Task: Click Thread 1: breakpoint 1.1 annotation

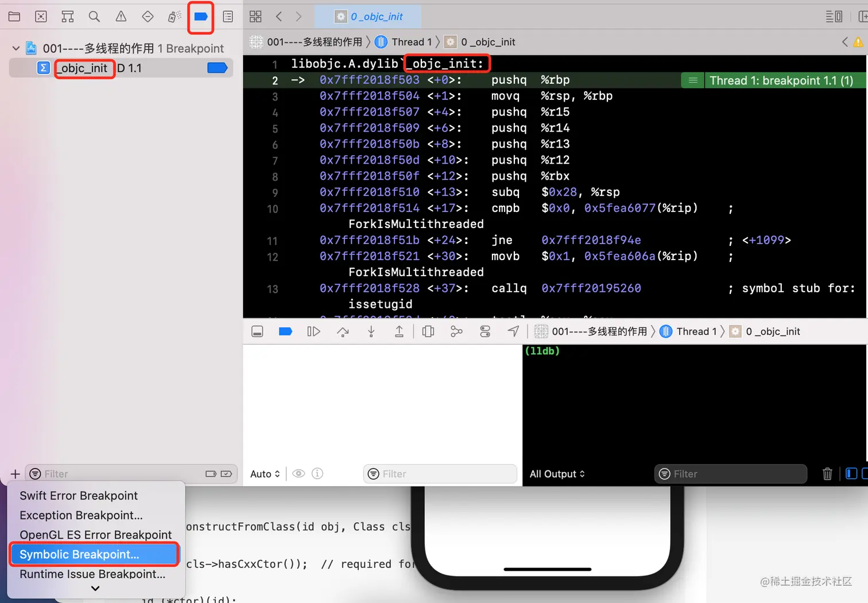Action: click(x=781, y=80)
